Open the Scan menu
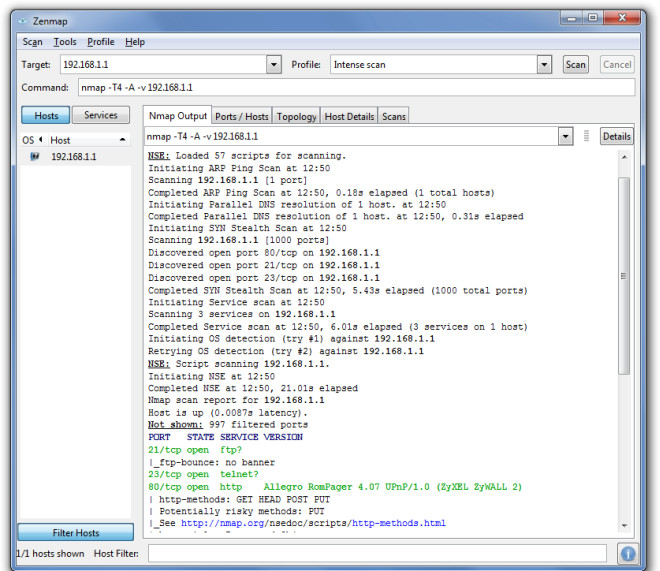The width and height of the screenshot is (660, 571). (32, 42)
